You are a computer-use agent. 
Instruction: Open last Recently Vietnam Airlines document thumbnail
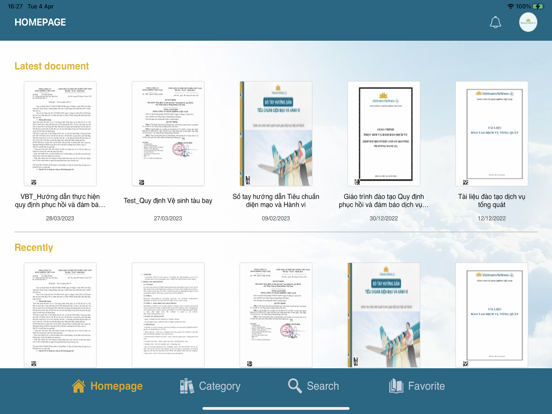coord(492,315)
